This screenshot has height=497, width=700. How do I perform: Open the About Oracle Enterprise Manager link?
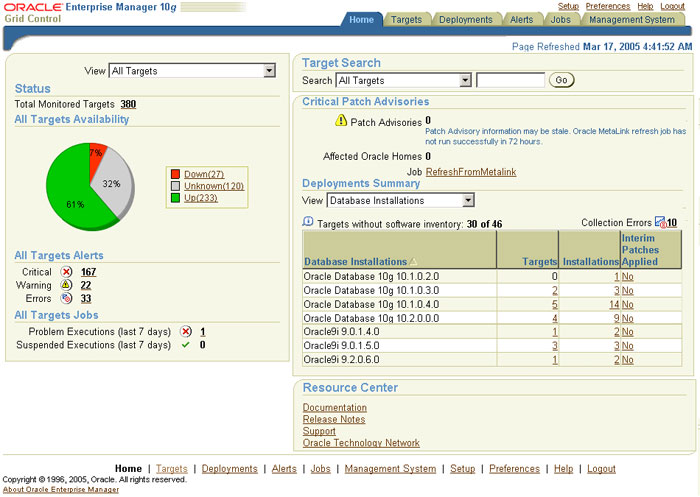point(61,490)
